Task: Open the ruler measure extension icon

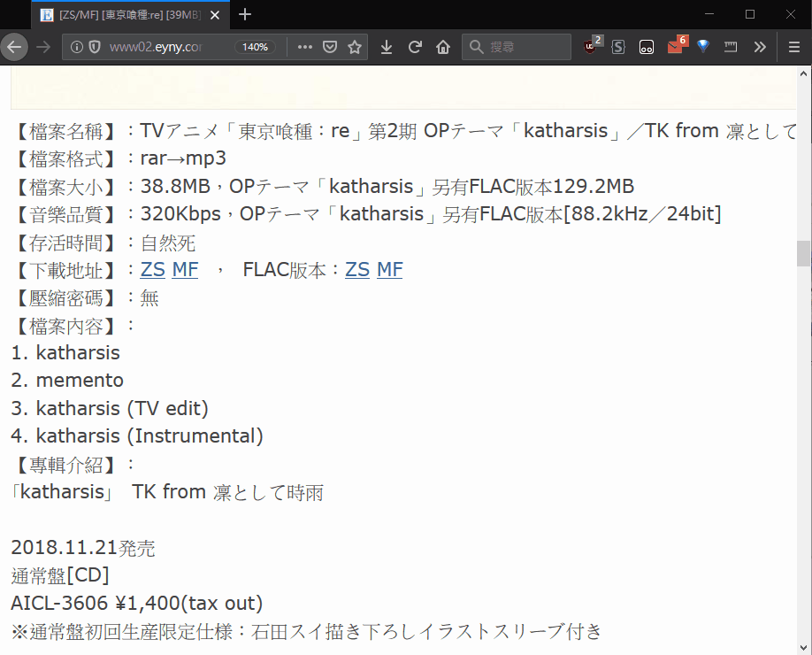Action: pos(731,47)
